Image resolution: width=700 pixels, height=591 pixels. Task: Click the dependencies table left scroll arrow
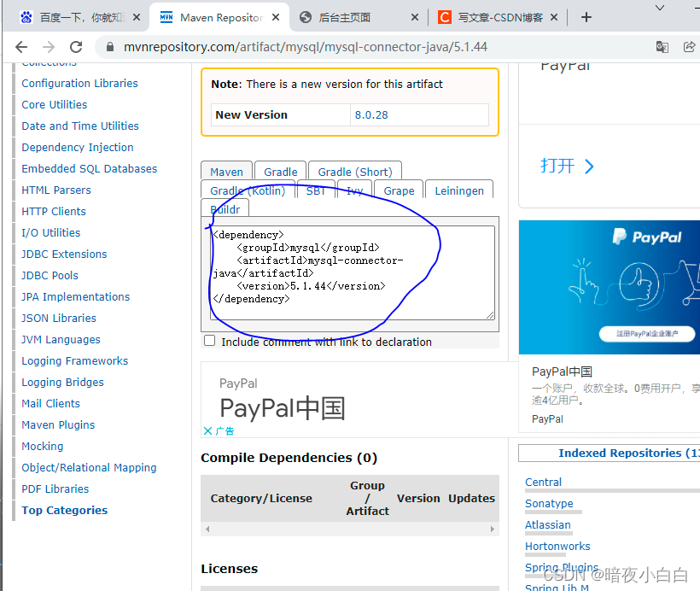pos(207,529)
